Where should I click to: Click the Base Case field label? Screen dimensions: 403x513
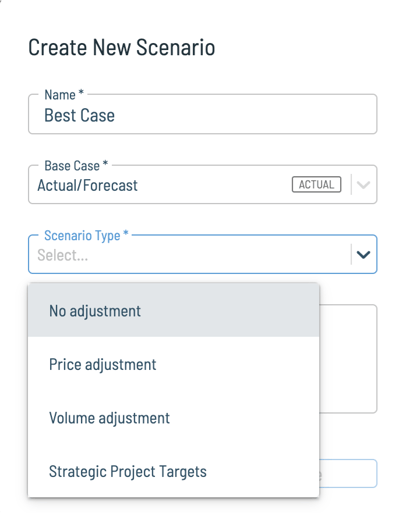click(76, 166)
